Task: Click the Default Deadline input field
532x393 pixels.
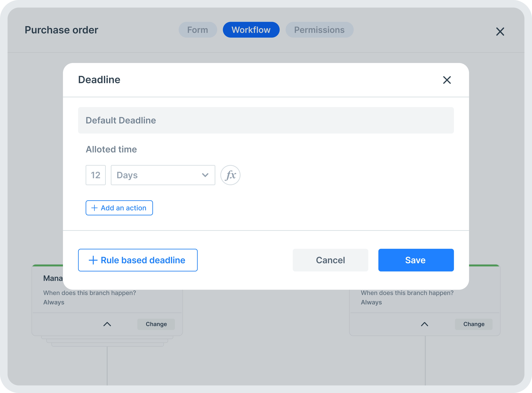Action: pos(266,120)
